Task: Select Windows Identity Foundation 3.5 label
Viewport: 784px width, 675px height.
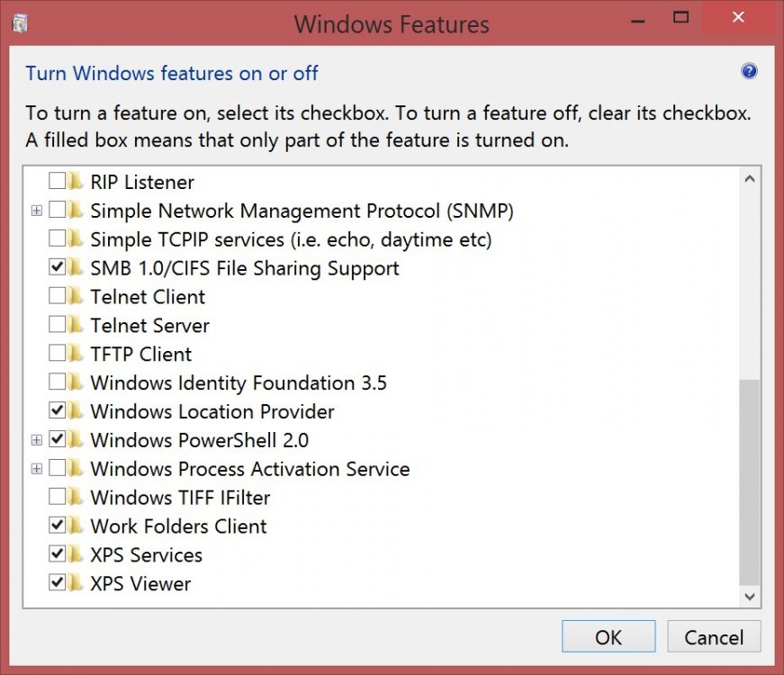Action: pyautogui.click(x=239, y=383)
